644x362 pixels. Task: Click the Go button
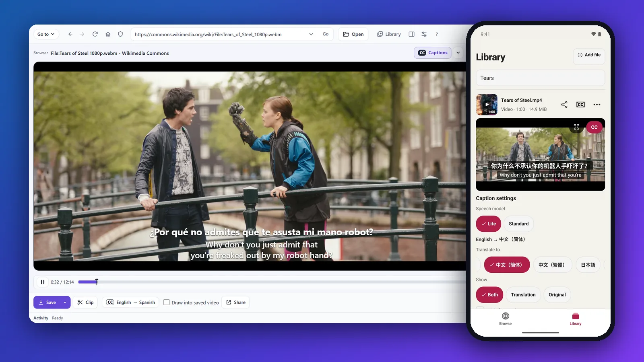pos(326,34)
